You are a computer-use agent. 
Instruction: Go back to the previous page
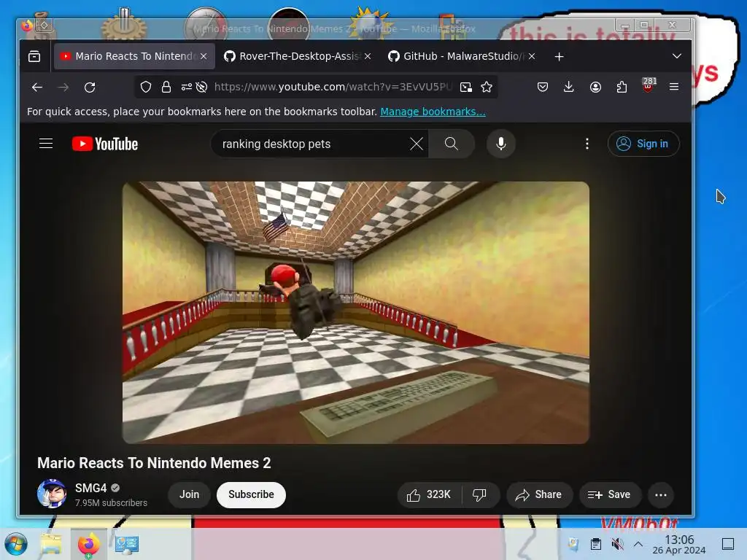coord(37,87)
